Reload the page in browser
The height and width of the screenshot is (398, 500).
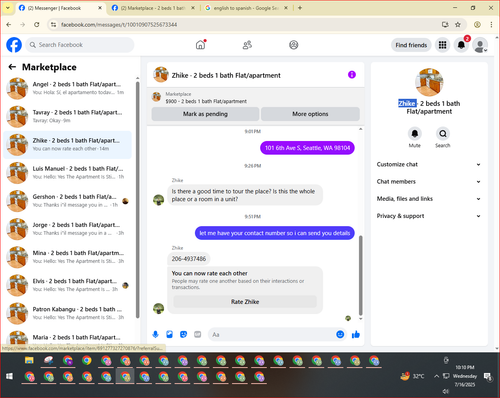[37, 24]
